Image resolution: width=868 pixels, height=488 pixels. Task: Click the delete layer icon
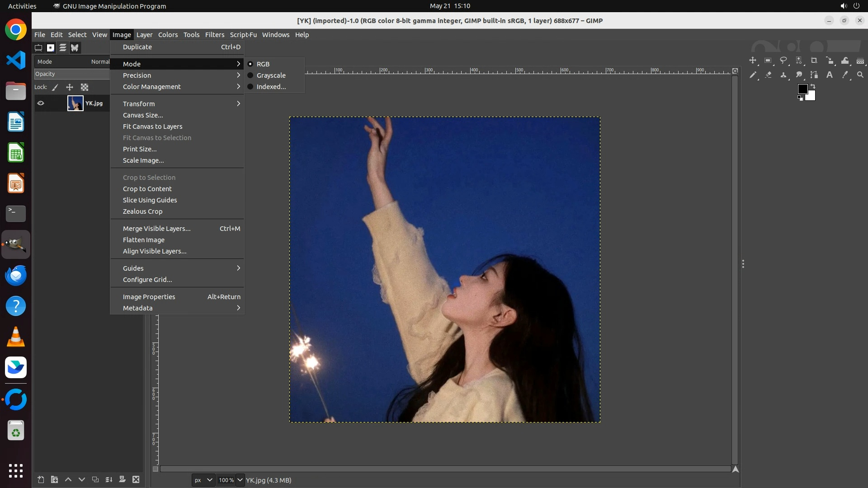[136, 480]
